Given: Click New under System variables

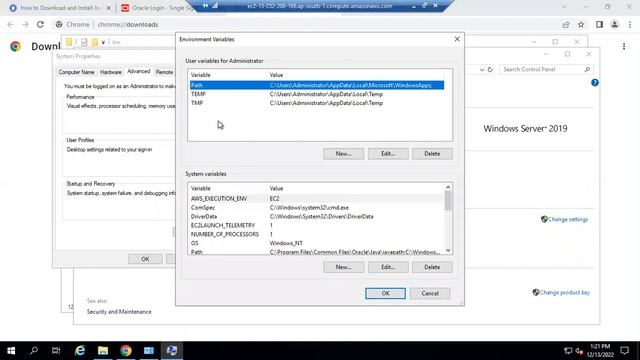Looking at the screenshot, I should point(343,267).
